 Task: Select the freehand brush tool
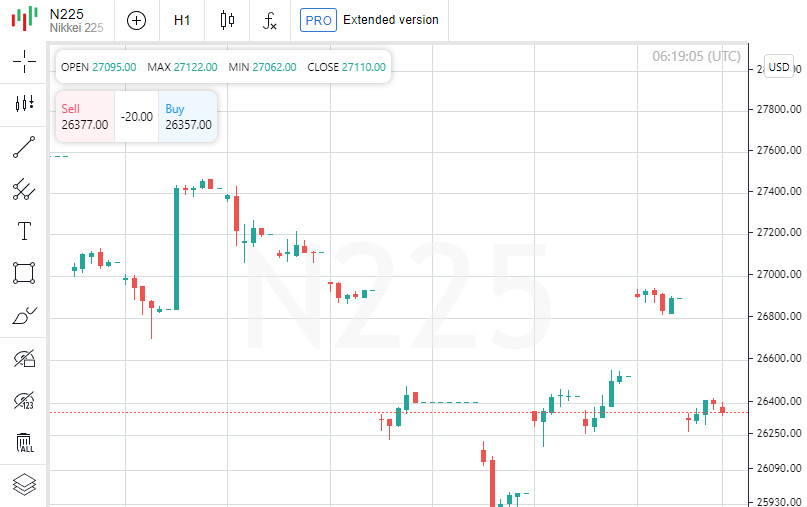point(24,316)
